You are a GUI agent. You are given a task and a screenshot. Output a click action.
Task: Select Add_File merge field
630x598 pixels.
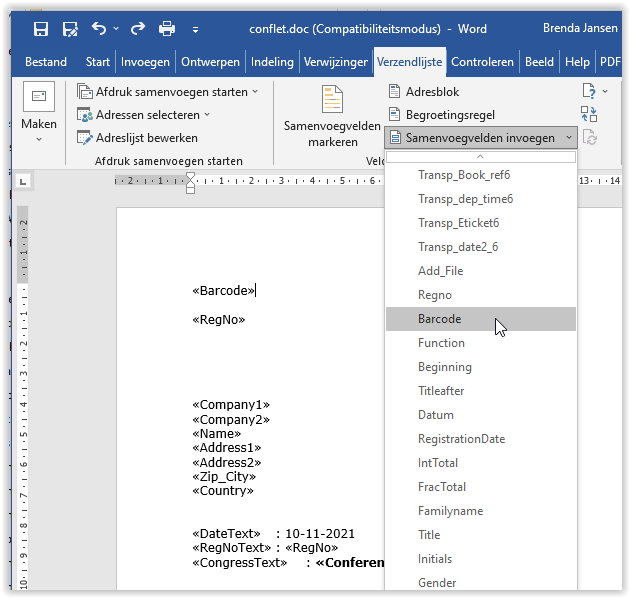tap(481, 271)
